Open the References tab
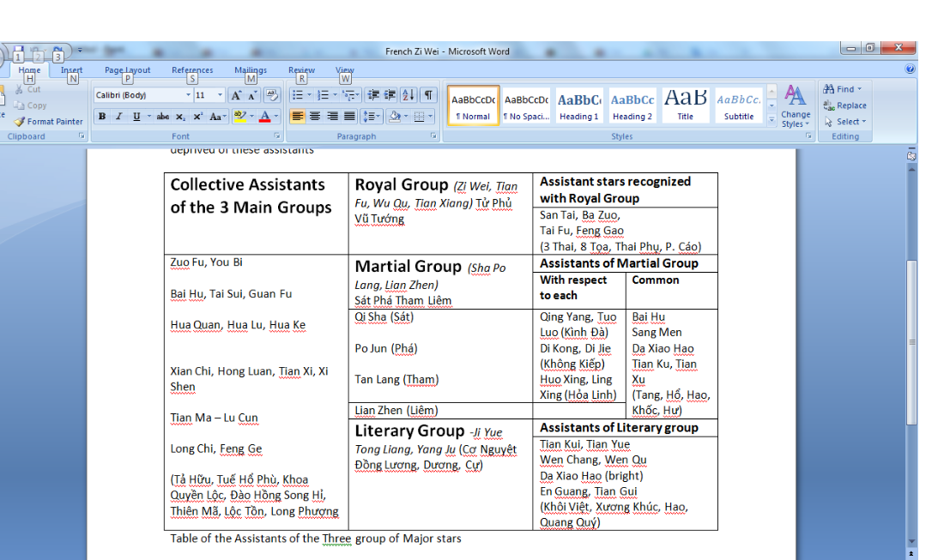Viewport: 944px width, 560px height. coord(192,70)
